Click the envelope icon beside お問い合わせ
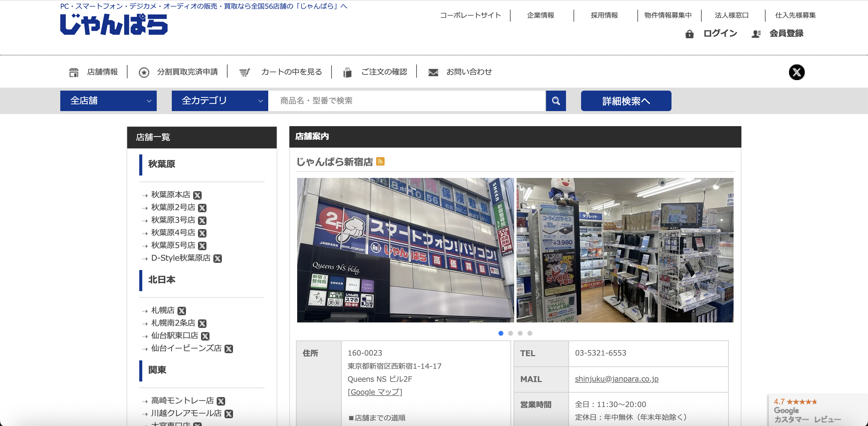The height and width of the screenshot is (426, 868). click(433, 72)
